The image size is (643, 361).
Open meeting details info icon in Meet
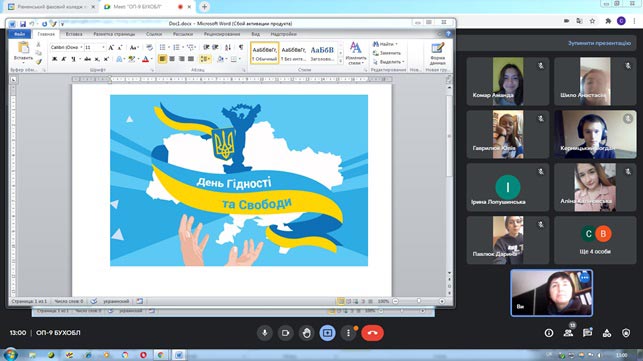pos(549,333)
